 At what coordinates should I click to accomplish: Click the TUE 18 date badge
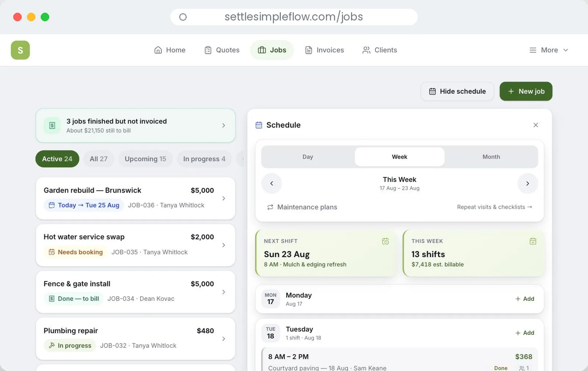coord(270,333)
